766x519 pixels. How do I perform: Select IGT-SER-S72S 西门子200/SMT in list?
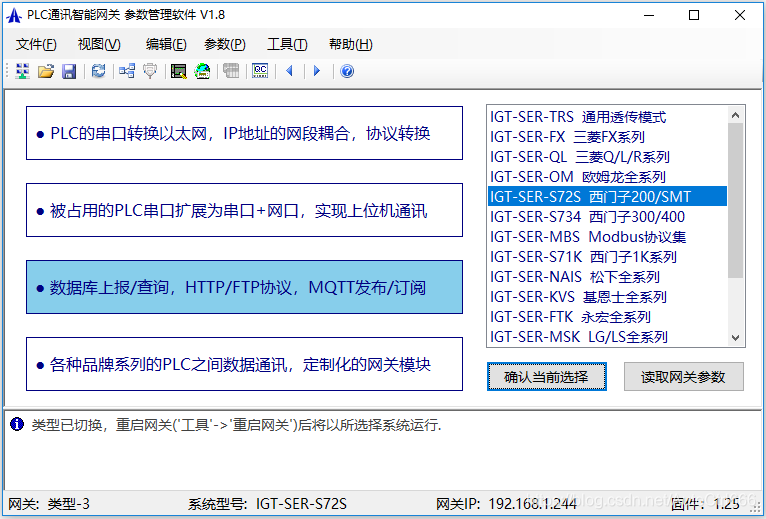pyautogui.click(x=608, y=196)
